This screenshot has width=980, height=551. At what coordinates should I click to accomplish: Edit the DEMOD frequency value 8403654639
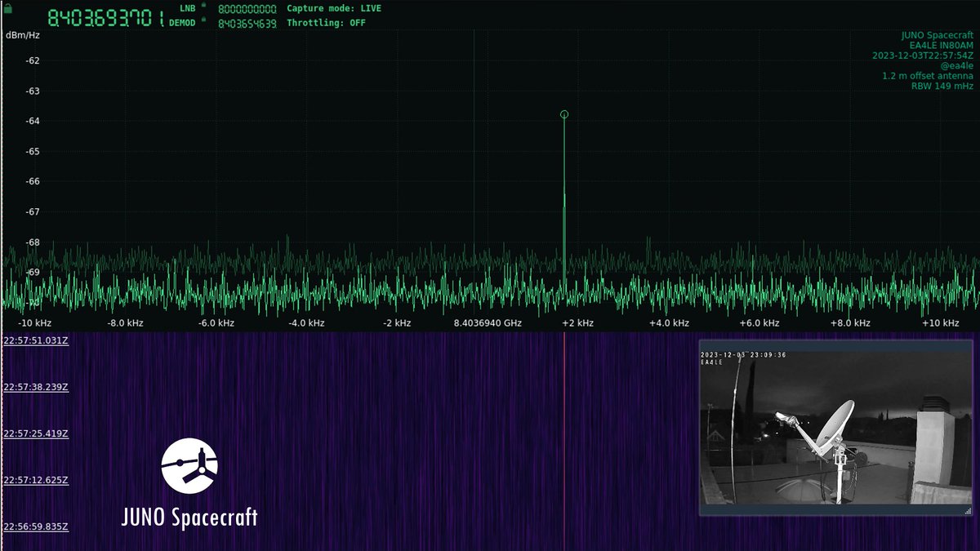click(x=247, y=23)
